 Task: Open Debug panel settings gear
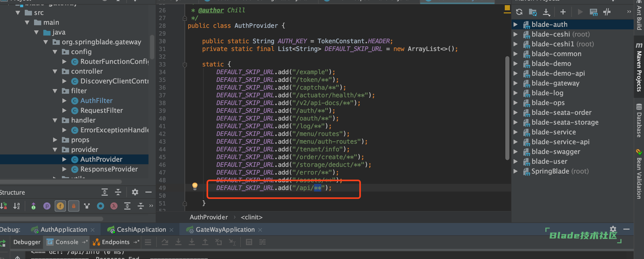click(613, 229)
